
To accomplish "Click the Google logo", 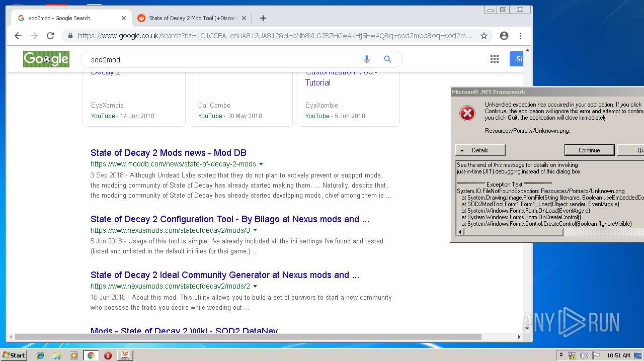I will coord(46,59).
